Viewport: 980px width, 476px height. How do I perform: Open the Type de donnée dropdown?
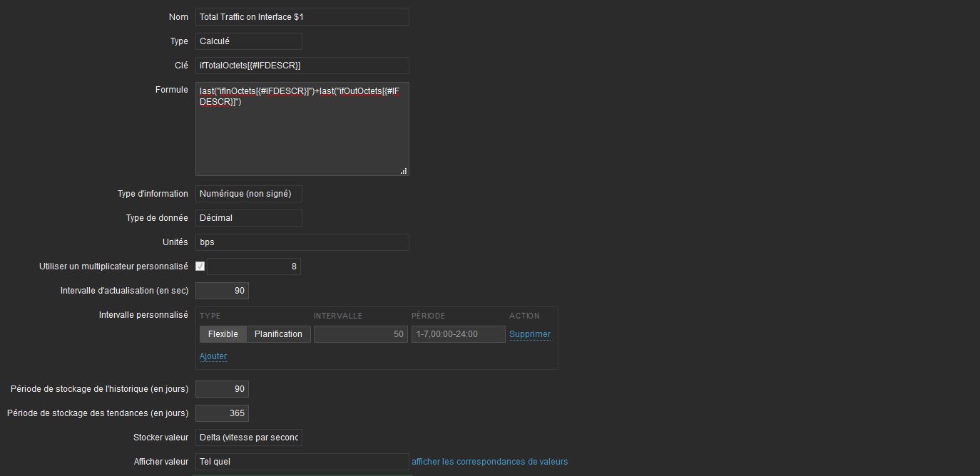coord(249,218)
